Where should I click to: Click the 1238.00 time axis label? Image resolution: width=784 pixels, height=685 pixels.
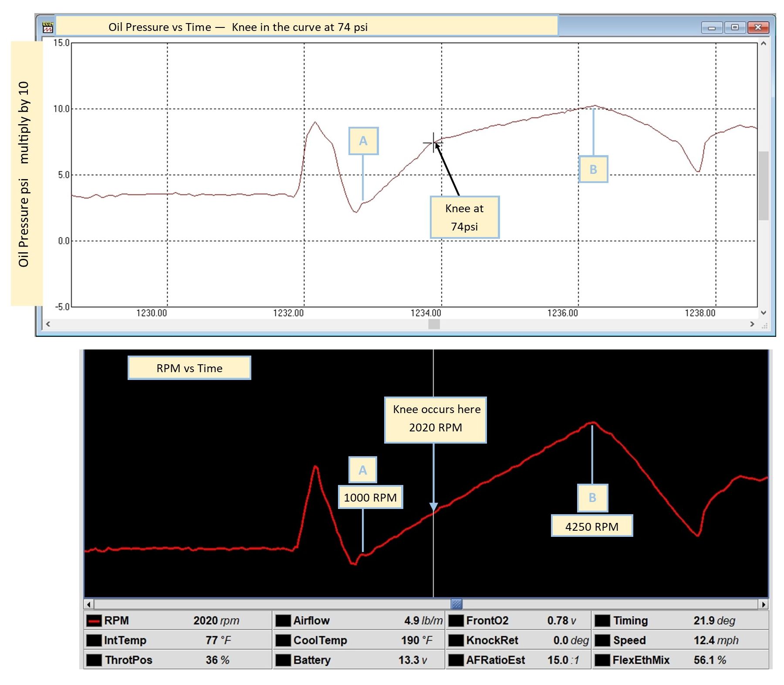[x=700, y=313]
